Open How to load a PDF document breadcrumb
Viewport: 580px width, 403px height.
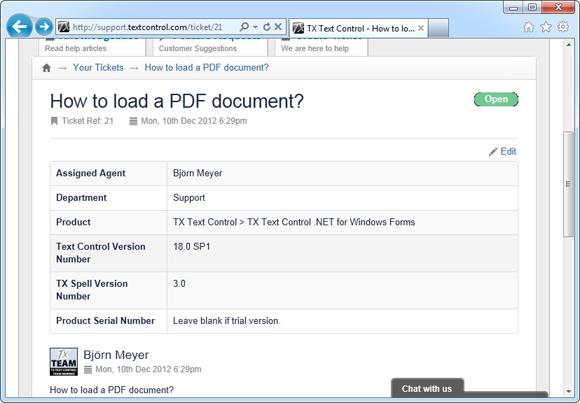207,68
